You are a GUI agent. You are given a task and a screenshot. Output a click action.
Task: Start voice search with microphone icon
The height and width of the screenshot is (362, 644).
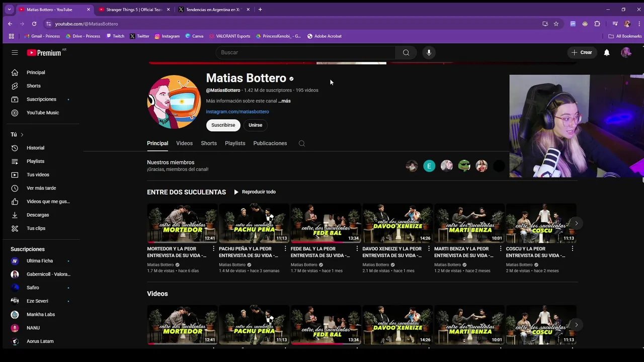pos(429,52)
